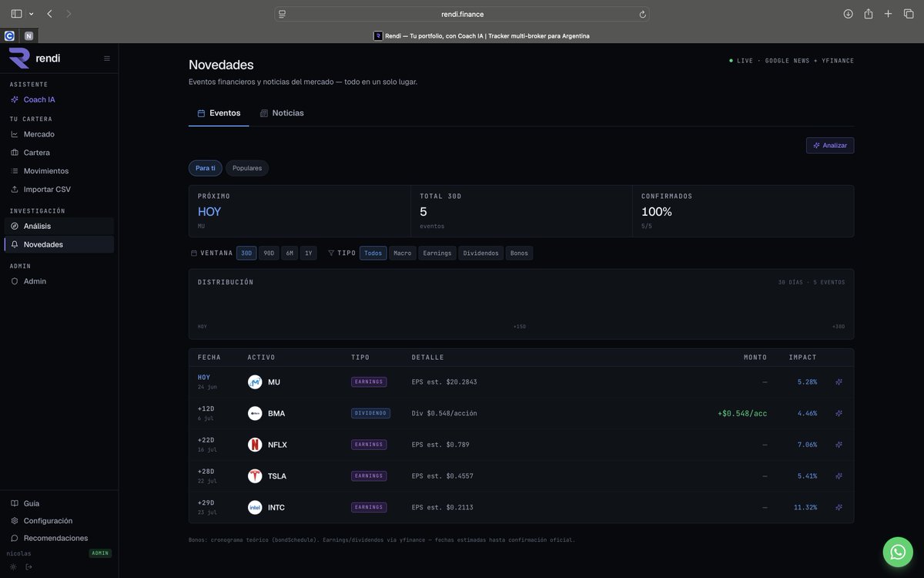Screen dimensions: 924x578
Task: Click the sparkle icon in the TSLA row
Action: pos(839,476)
